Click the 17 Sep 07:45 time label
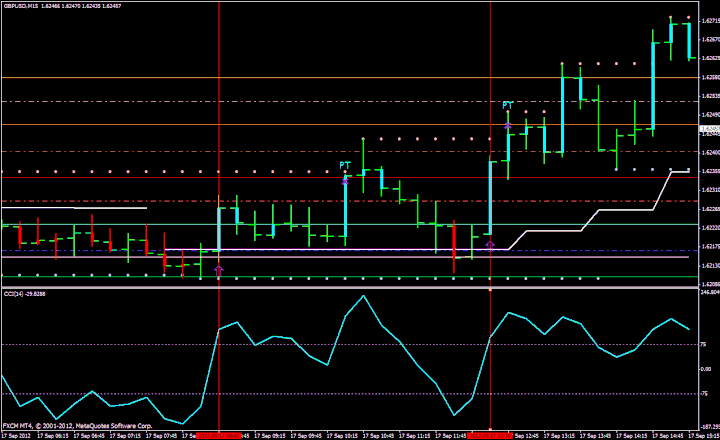 (162, 435)
